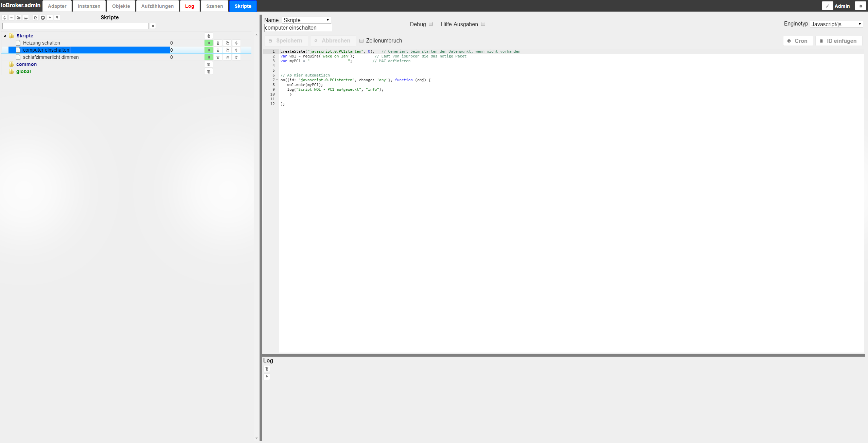The width and height of the screenshot is (868, 443).
Task: Click the import scripts upload icon in toolbar
Action: pyautogui.click(x=57, y=18)
